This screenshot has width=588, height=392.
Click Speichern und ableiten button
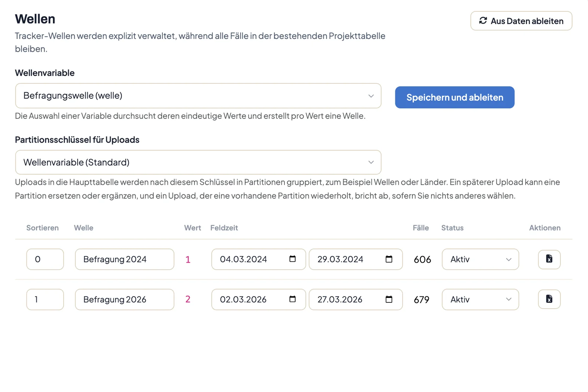pos(455,97)
